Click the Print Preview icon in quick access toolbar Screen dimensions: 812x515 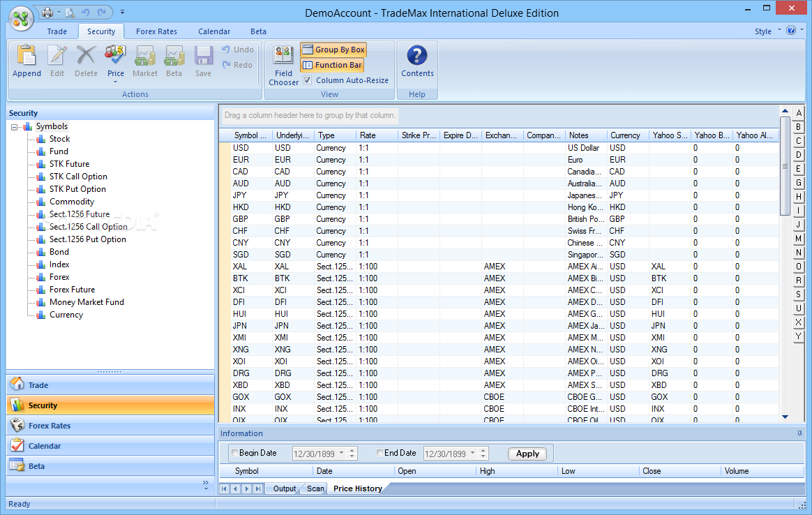[x=70, y=12]
